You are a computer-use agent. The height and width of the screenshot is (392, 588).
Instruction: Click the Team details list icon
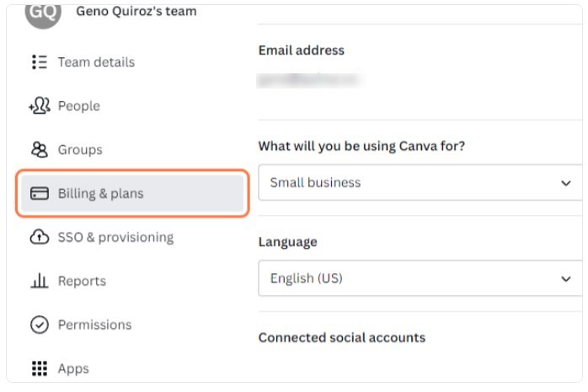coord(40,62)
